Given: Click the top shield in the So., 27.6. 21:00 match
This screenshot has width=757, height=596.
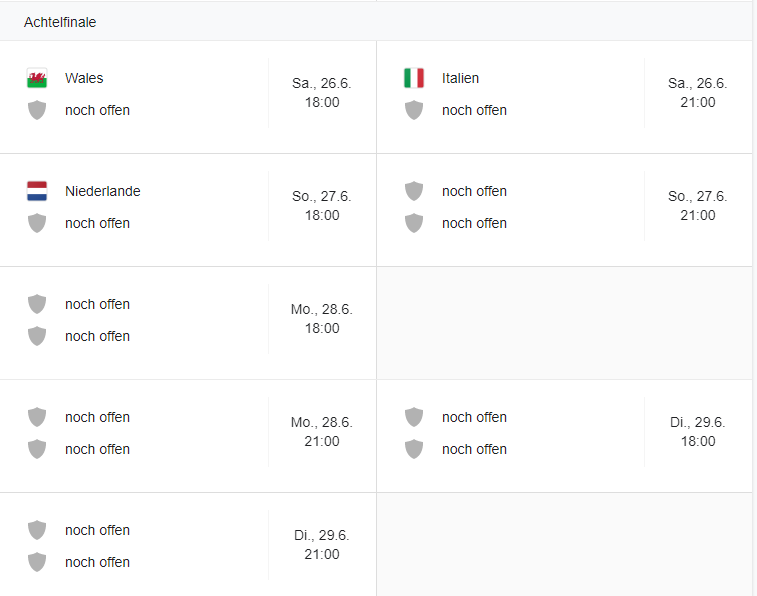Looking at the screenshot, I should coord(414,191).
